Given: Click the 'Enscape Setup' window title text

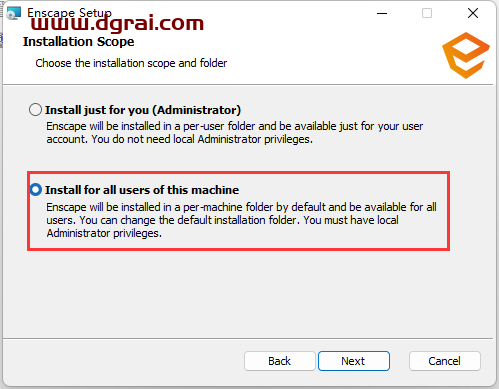Looking at the screenshot, I should 69,13.
